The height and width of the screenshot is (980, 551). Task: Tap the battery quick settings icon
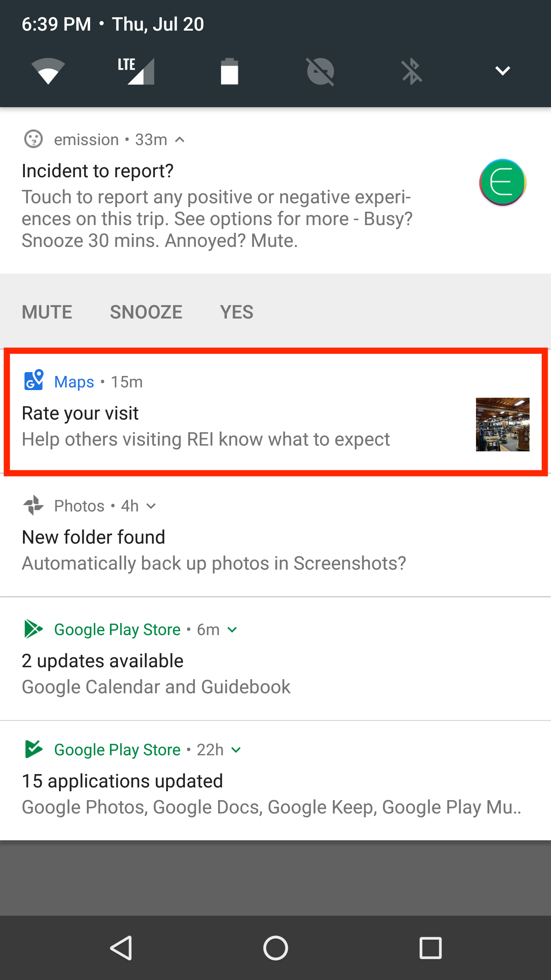(229, 71)
